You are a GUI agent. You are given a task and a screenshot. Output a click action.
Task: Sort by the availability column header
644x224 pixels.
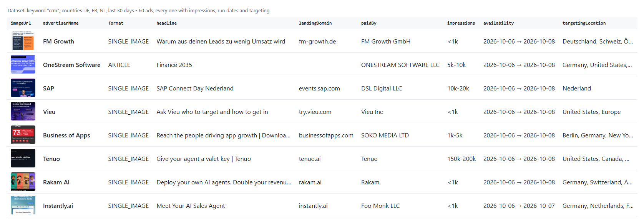coord(498,23)
